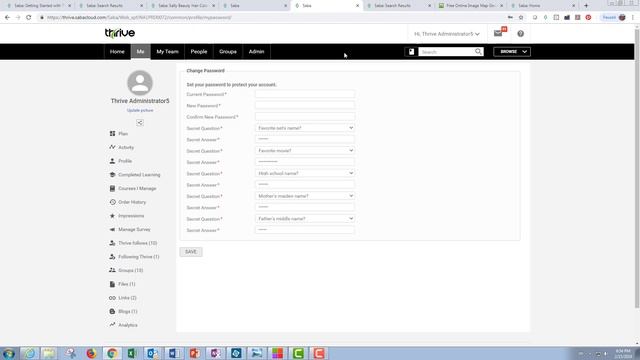
Task: Open the Father's middle name secret question dropdown
Action: [305, 219]
